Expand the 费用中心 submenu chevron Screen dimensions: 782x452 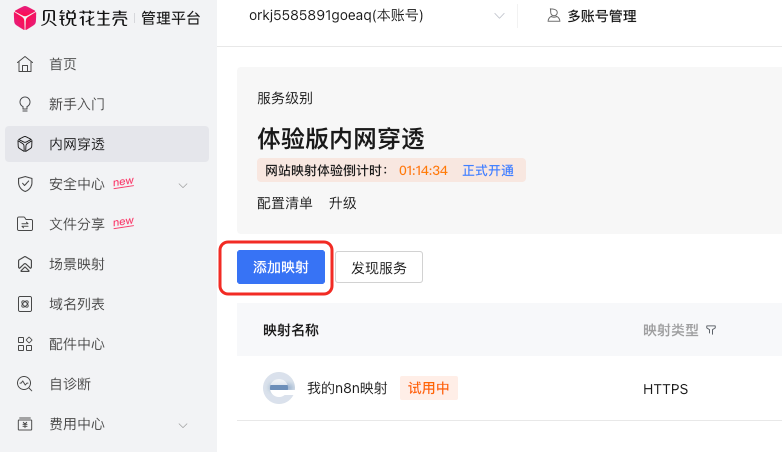pyautogui.click(x=183, y=426)
